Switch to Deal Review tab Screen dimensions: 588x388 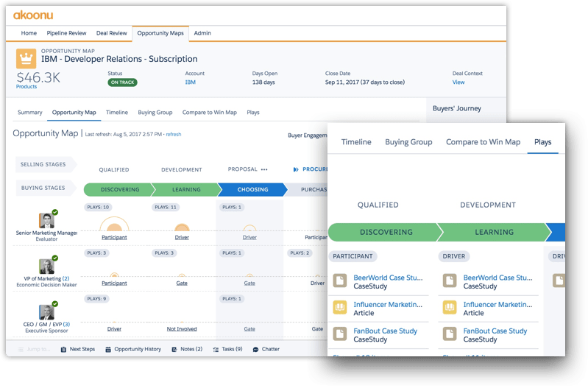[x=112, y=33]
